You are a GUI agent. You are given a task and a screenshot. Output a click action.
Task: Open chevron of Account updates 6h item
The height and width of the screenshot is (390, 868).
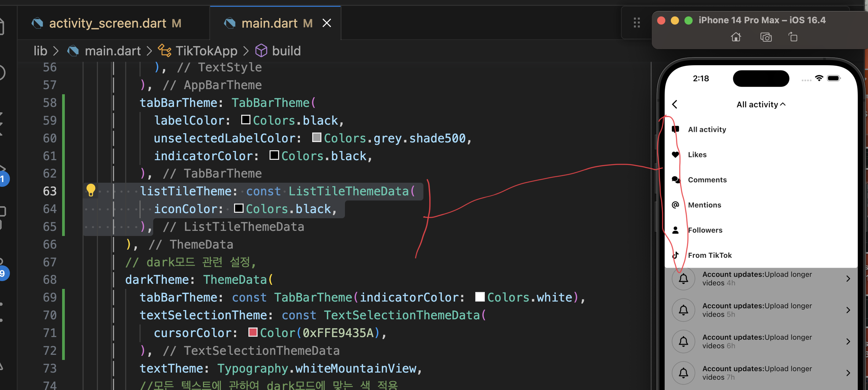848,342
